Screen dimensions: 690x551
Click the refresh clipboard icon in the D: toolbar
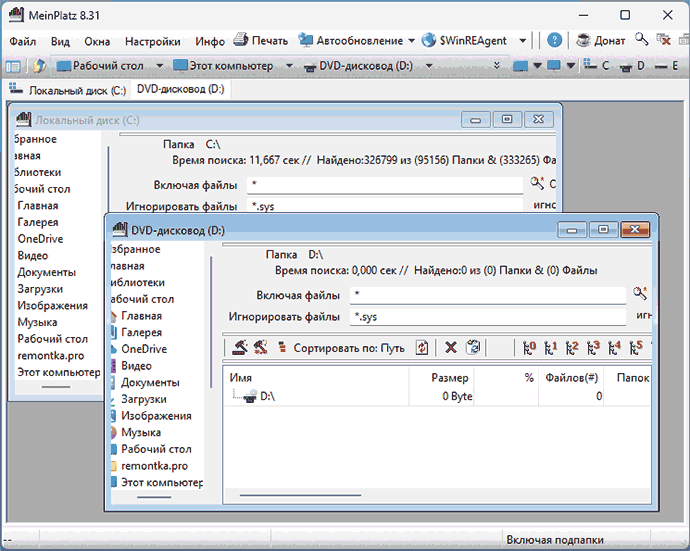click(x=473, y=347)
